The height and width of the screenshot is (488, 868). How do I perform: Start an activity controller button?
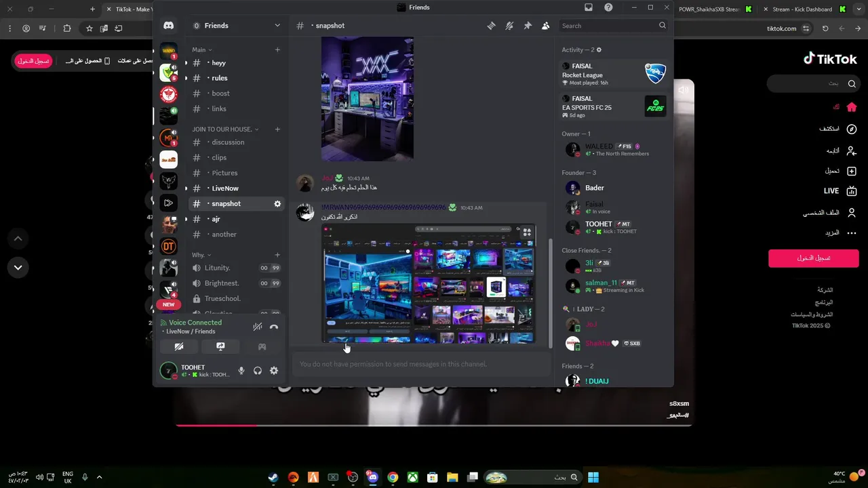pyautogui.click(x=262, y=346)
